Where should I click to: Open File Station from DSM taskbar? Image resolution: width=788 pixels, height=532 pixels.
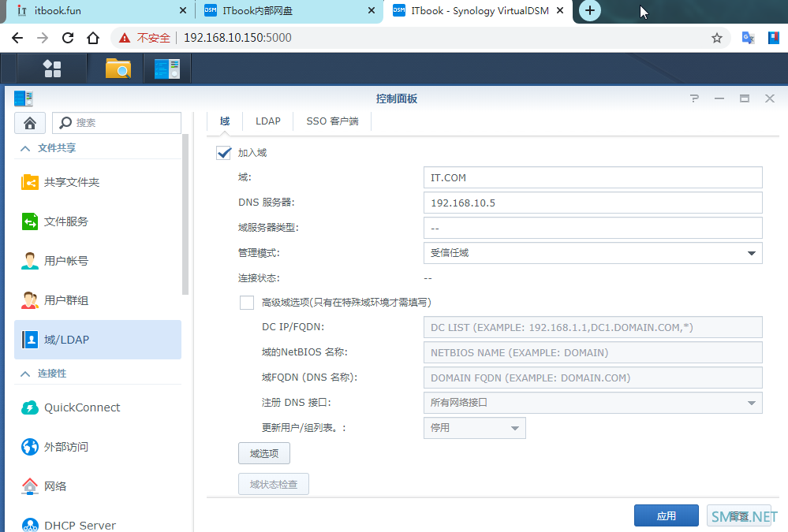pyautogui.click(x=118, y=69)
